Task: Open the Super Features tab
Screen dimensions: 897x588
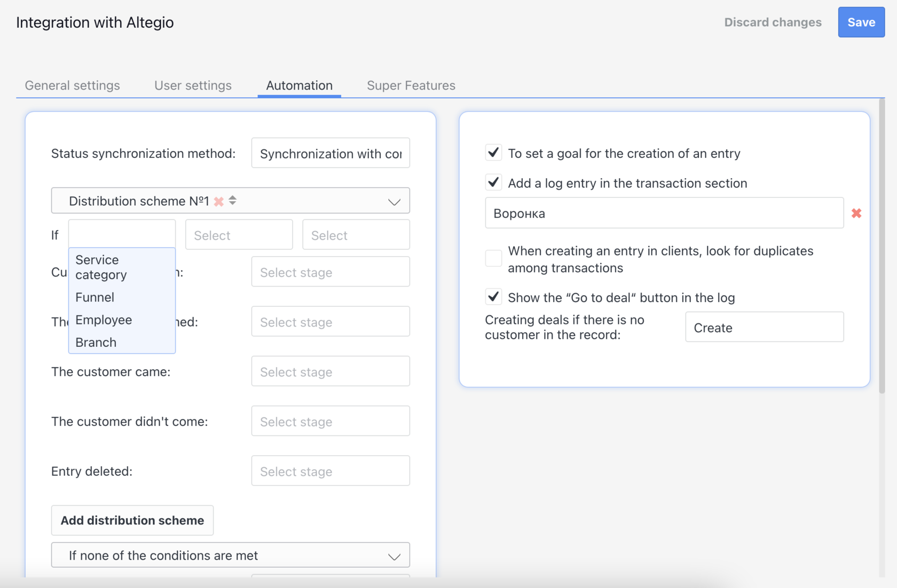Action: (411, 85)
